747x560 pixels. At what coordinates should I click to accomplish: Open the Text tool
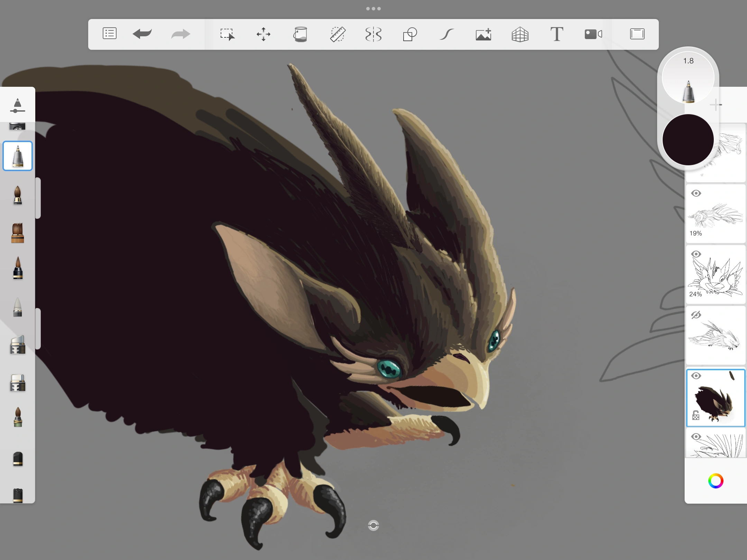557,34
